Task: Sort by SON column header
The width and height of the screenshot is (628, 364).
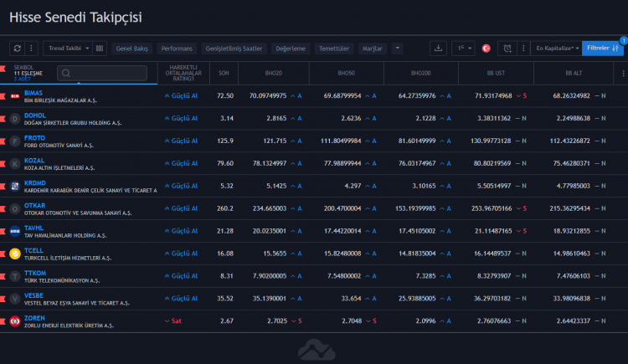Action: tap(224, 74)
